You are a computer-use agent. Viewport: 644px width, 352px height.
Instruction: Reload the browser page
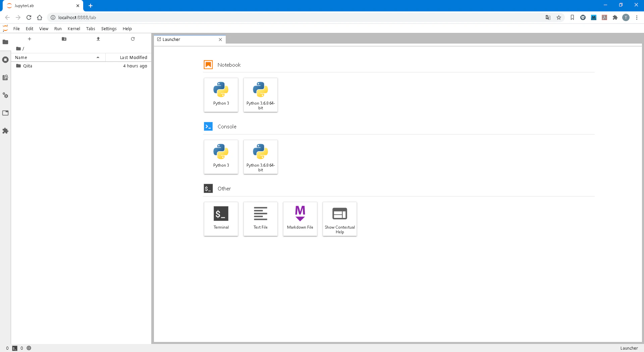(29, 17)
